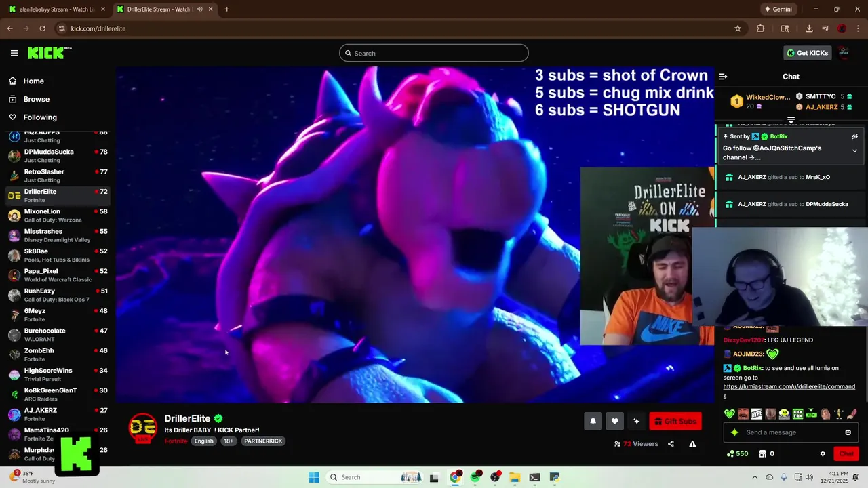Select the green KICK logo emote
This screenshot has height=488, width=868.
pyautogui.click(x=811, y=413)
